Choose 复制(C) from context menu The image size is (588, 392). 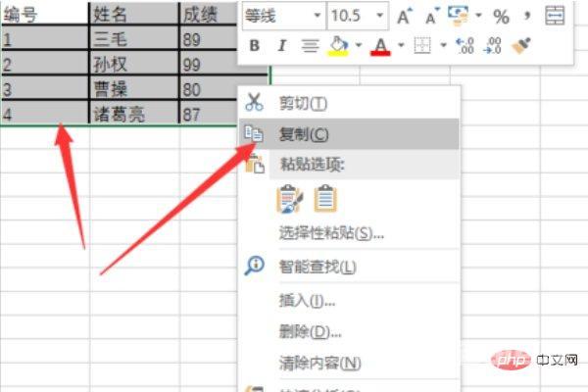tap(304, 133)
